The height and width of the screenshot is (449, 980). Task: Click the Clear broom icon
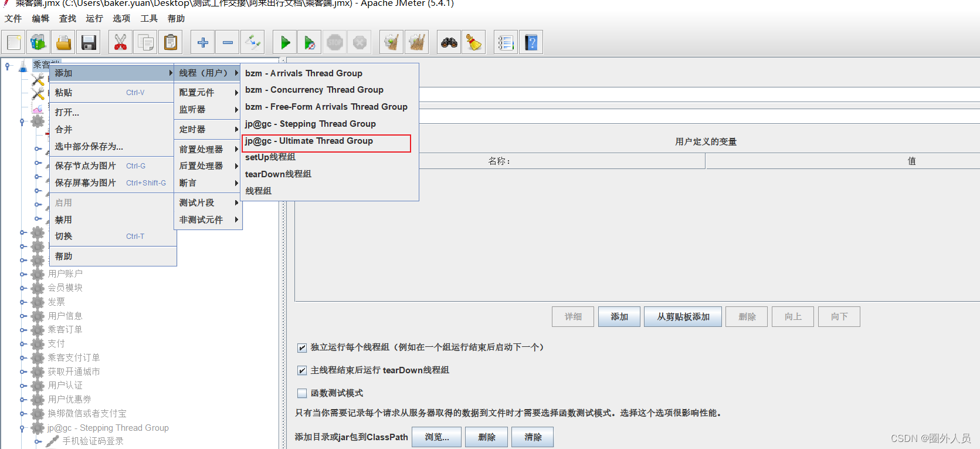(x=391, y=42)
